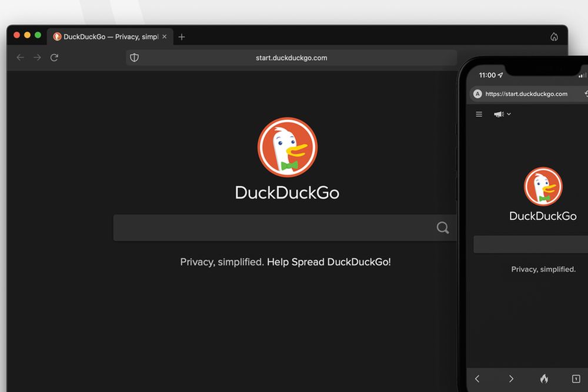Tap the Fire icon in phone bottom bar
The height and width of the screenshot is (392, 588).
tap(544, 378)
